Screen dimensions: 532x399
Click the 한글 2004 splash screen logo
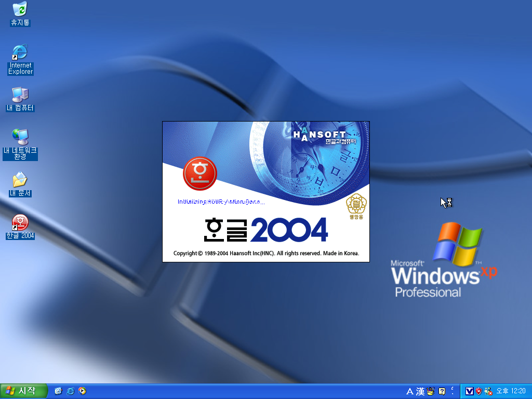click(266, 230)
